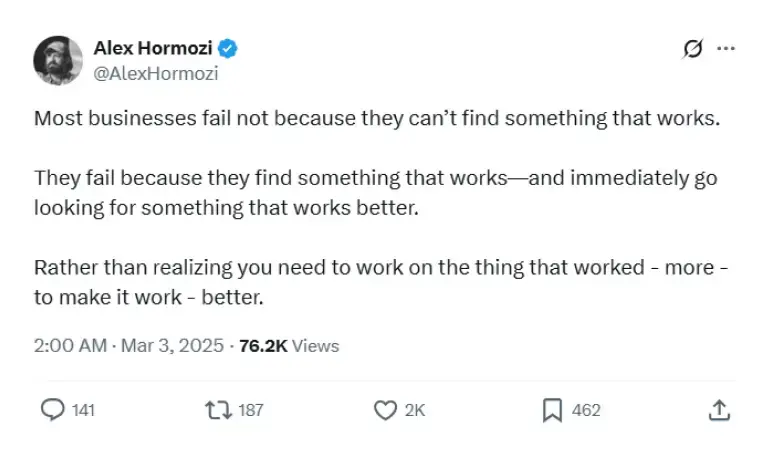Click the 2K likes count
The height and width of the screenshot is (457, 772).
coord(414,410)
